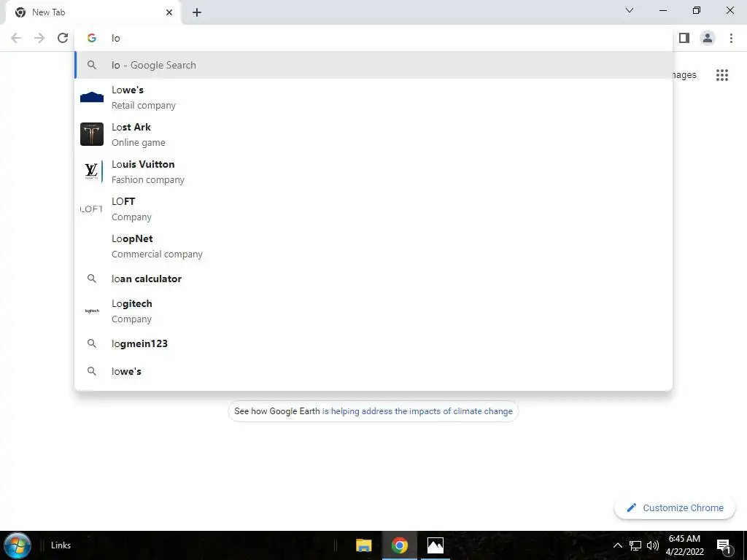Click the Logitech logo thumbnail
The height and width of the screenshot is (560, 747).
[x=92, y=311]
